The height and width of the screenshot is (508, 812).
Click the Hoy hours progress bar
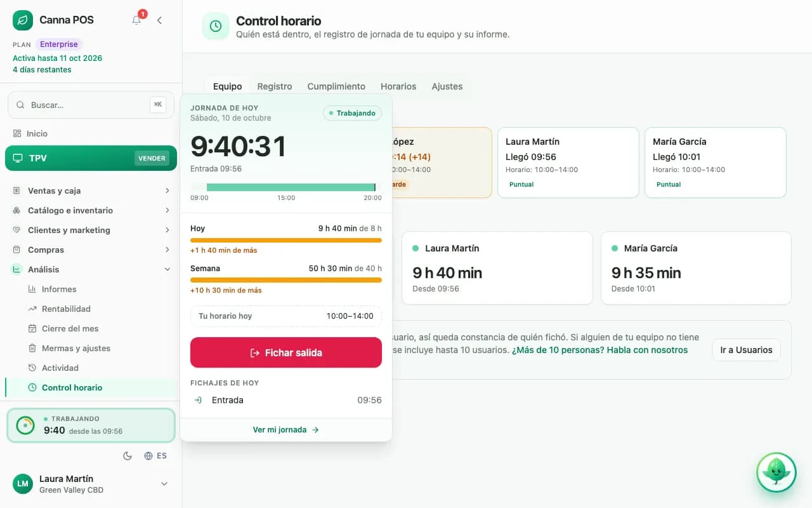pos(286,240)
